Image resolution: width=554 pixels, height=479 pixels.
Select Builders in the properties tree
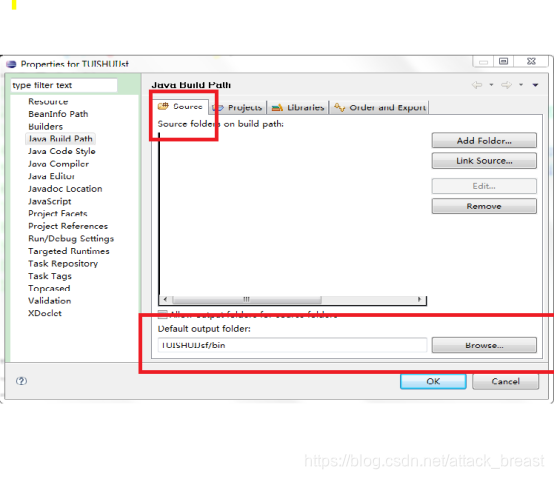click(46, 126)
